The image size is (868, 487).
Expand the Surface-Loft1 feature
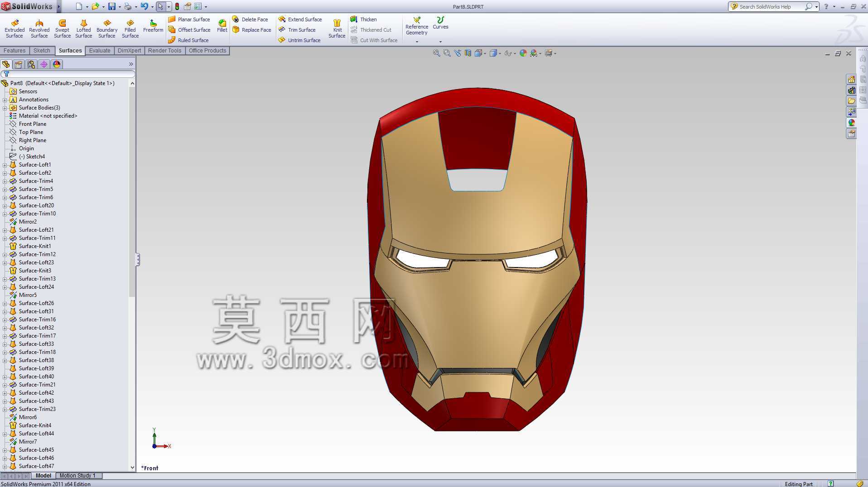[x=5, y=165]
